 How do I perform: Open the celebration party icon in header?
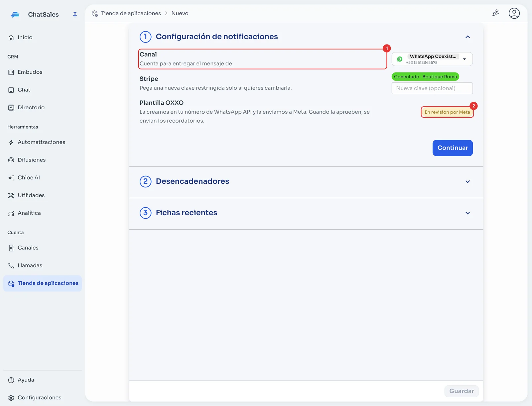click(496, 13)
